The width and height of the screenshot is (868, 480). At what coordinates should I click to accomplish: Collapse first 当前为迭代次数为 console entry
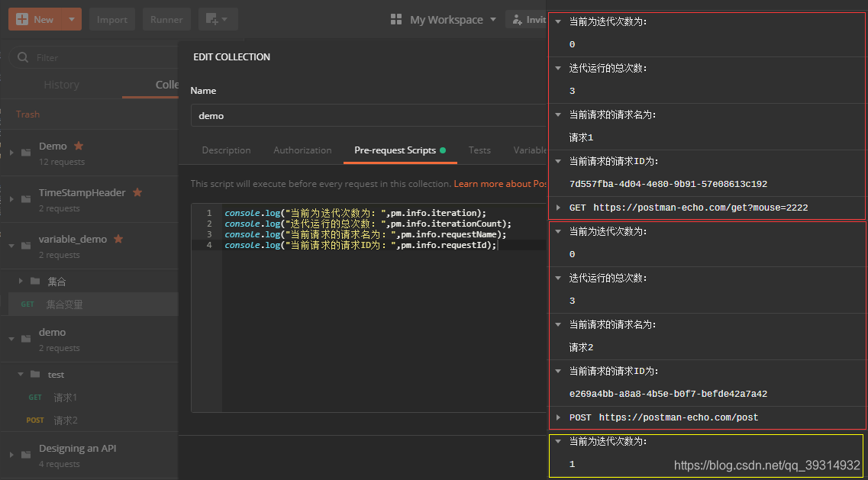pyautogui.click(x=559, y=21)
